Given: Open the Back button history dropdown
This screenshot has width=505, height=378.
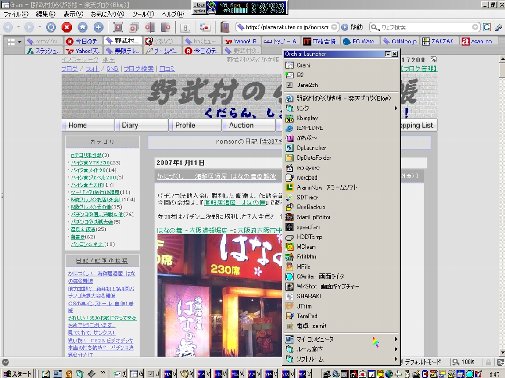Looking at the screenshot, I should (x=18, y=27).
